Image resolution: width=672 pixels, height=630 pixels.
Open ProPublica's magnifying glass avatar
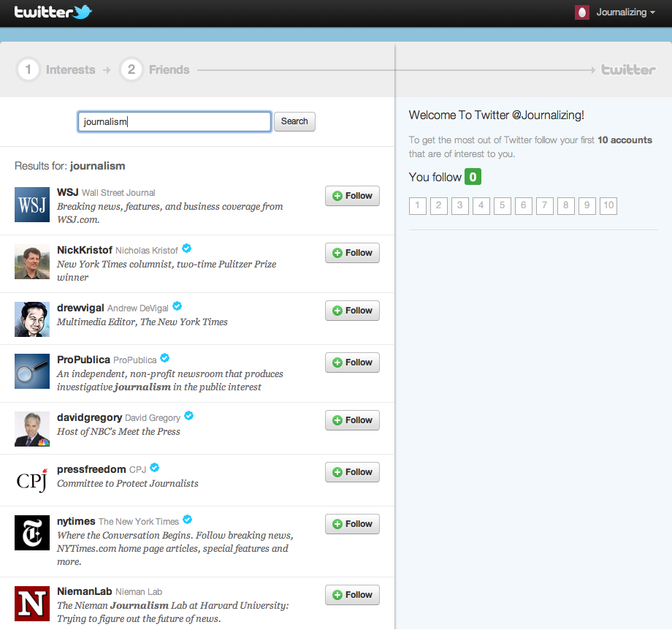tap(32, 371)
